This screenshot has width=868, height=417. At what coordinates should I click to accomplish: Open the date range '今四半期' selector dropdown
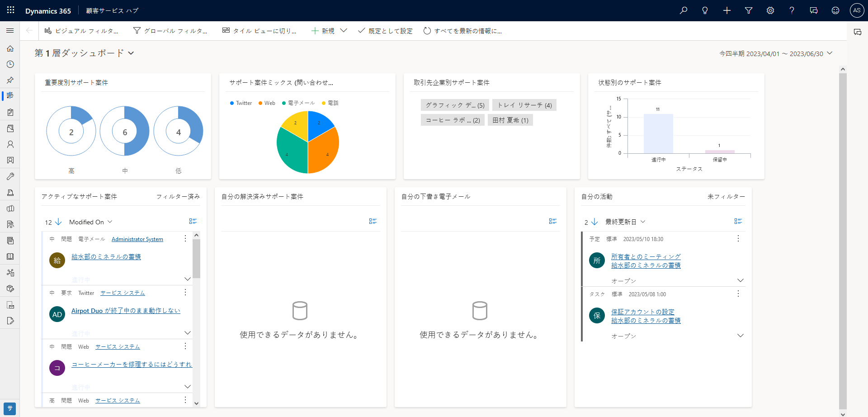(x=830, y=53)
